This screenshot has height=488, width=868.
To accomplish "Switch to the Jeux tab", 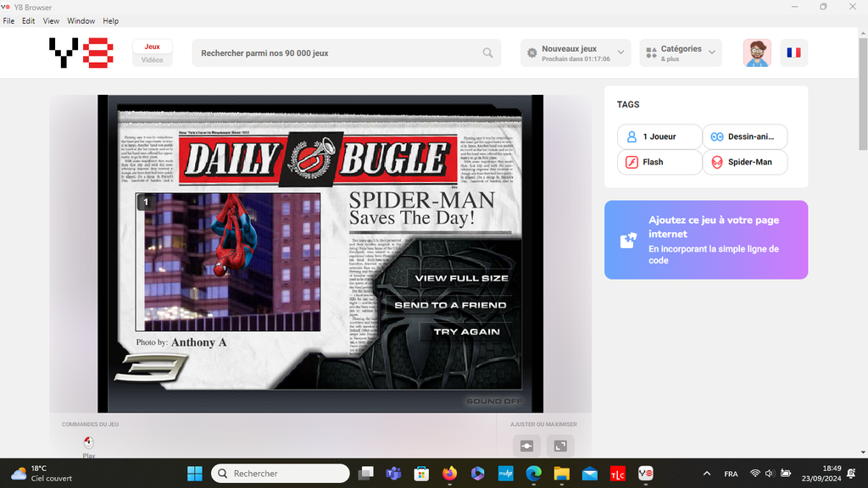I will pyautogui.click(x=153, y=47).
